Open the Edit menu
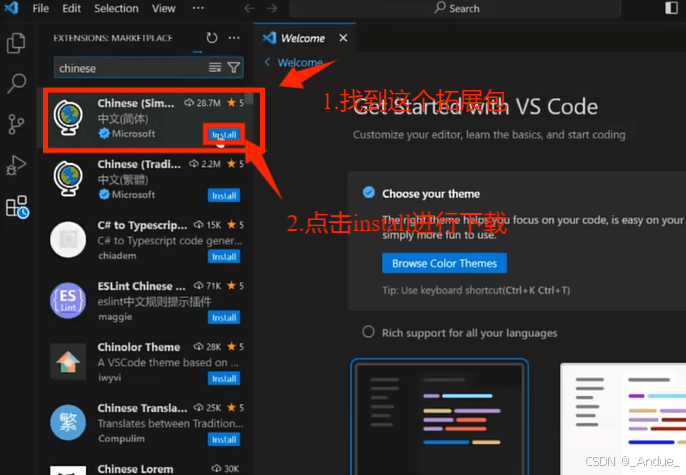 [x=71, y=8]
